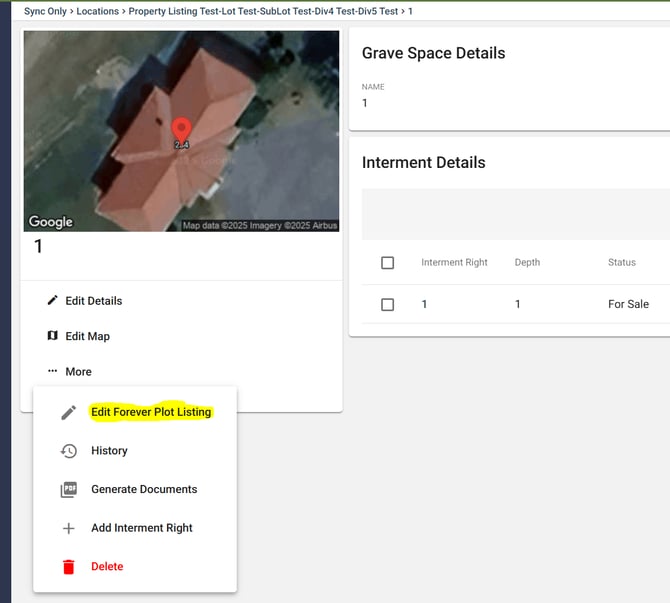The image size is (670, 603).
Task: Open Edit Details
Action: (93, 301)
